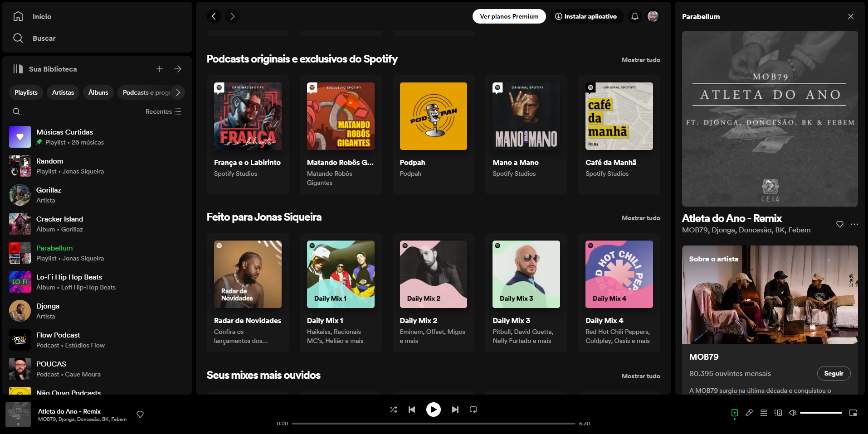
Task: Open the Daily Mix 4 card
Action: [x=619, y=293]
